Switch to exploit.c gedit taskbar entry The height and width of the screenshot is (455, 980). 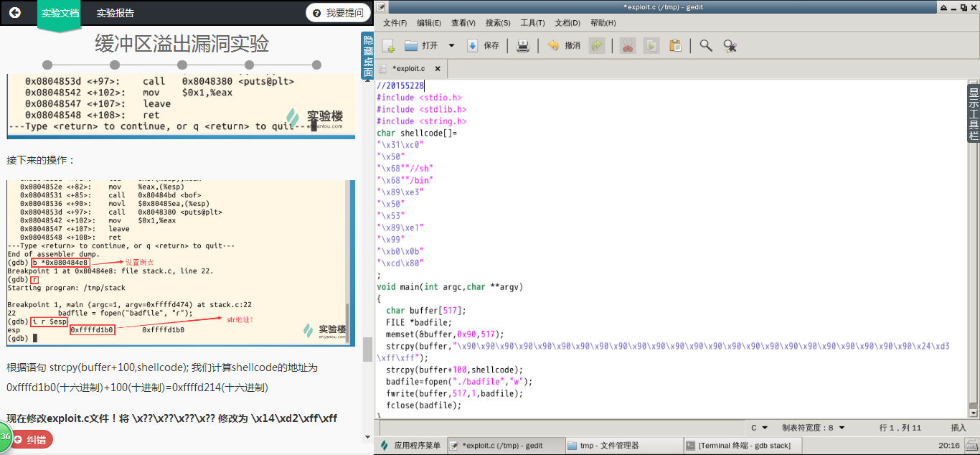[505, 445]
